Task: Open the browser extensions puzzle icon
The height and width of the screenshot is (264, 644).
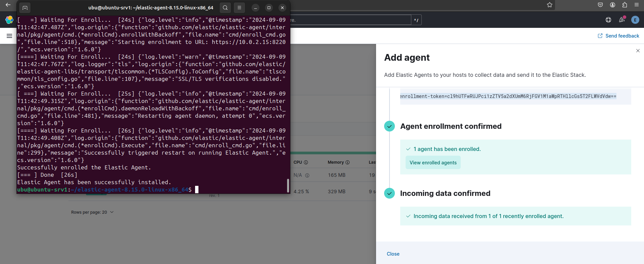Action: 625,5
